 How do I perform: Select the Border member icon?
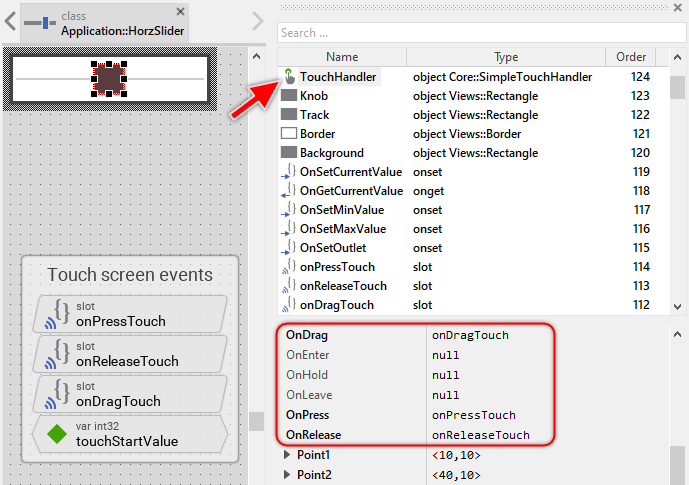289,134
